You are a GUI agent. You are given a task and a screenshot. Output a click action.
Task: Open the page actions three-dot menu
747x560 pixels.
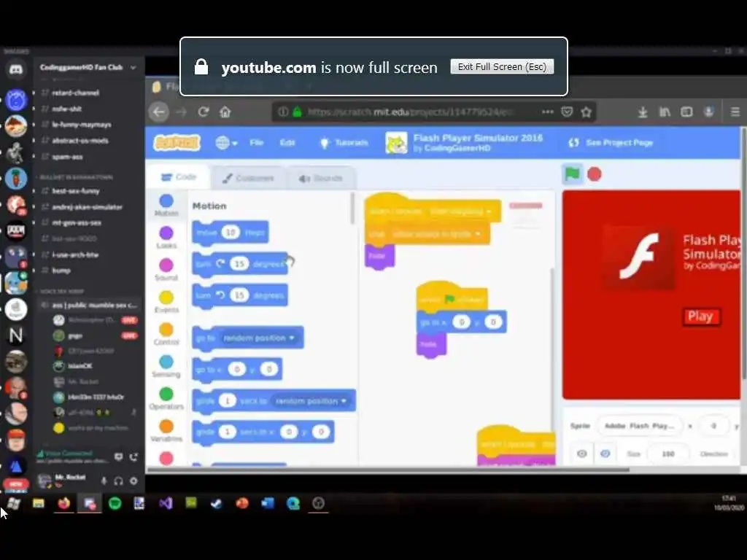[x=548, y=112]
